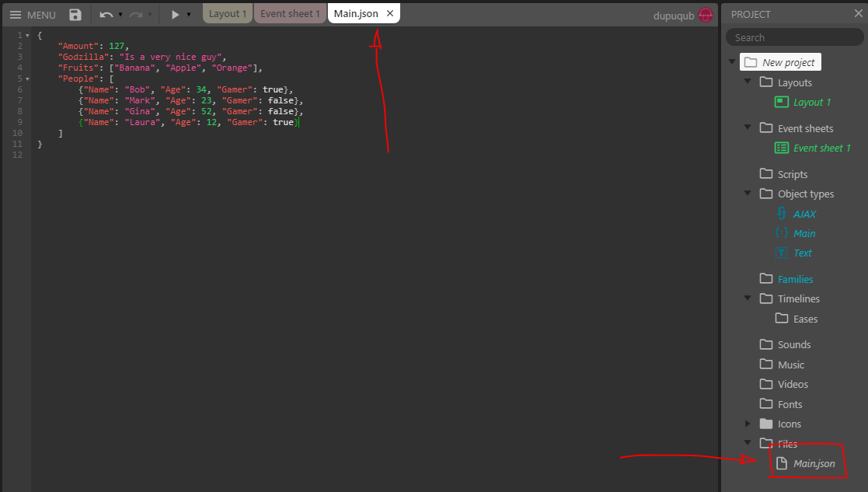Image resolution: width=868 pixels, height=492 pixels.
Task: Collapse the Event sheets folder
Action: [748, 127]
